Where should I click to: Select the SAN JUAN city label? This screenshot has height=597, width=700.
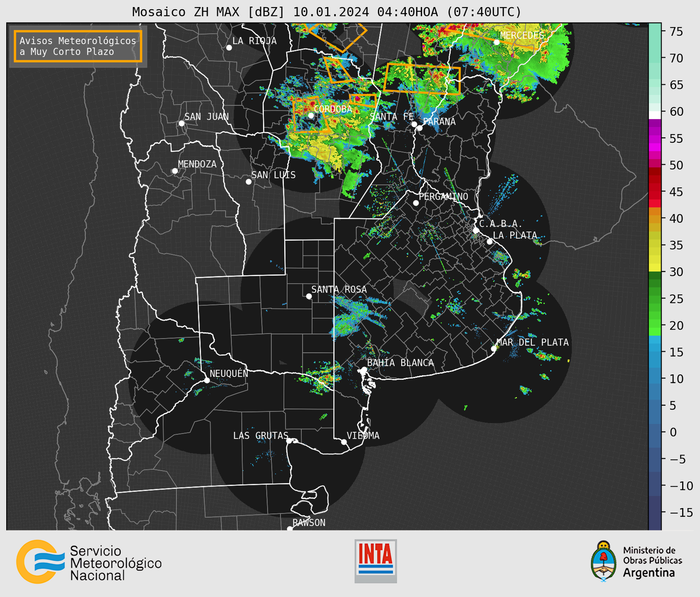click(x=206, y=117)
